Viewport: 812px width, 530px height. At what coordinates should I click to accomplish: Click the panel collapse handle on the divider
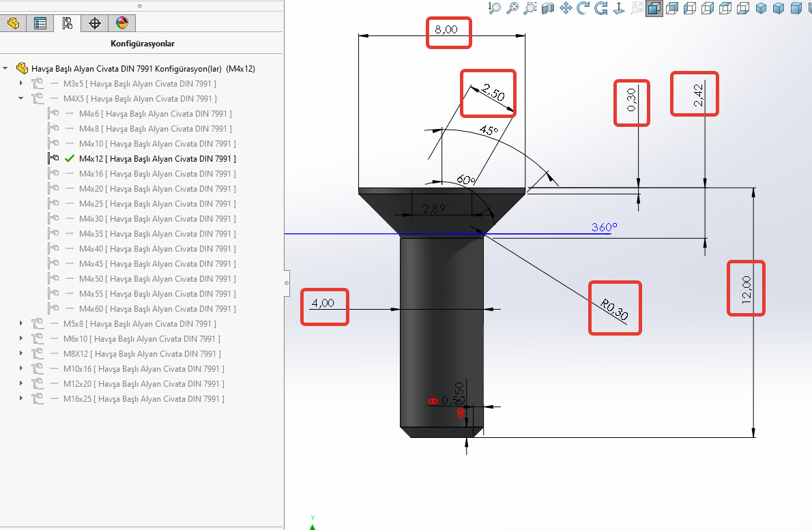287,282
